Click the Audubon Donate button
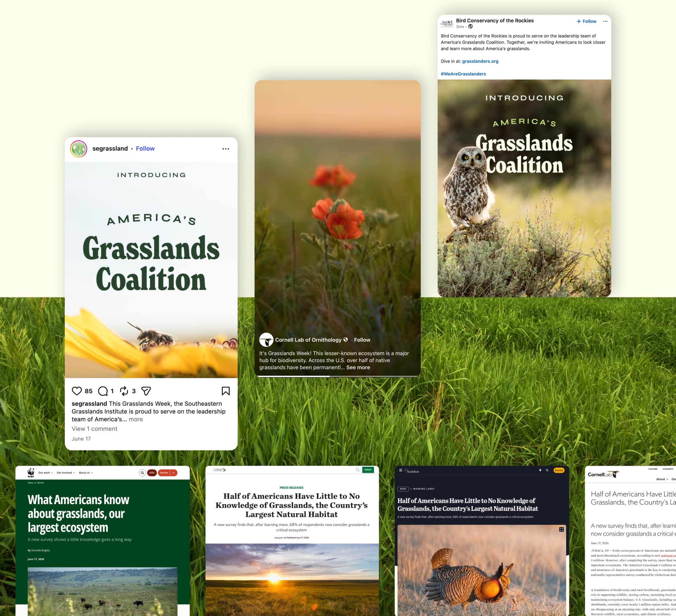Screen dimensions: 676x616 click(x=559, y=470)
